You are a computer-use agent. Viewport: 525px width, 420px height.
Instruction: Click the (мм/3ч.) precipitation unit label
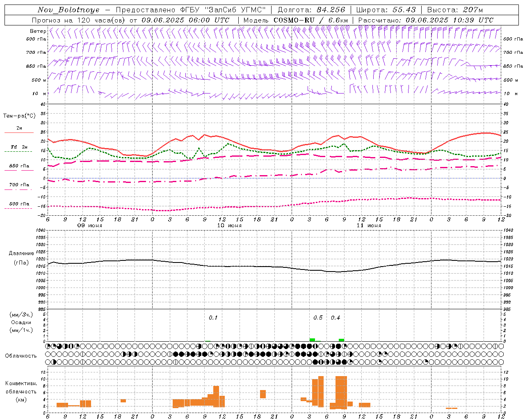tap(21, 315)
